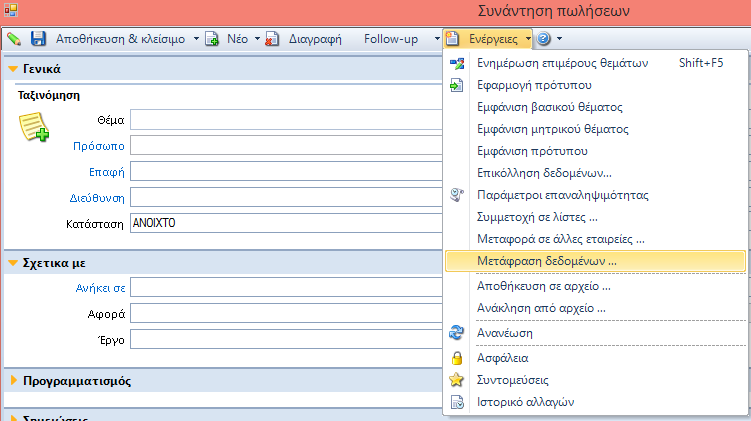This screenshot has height=421, width=751.
Task: Click into the Διεύθυνση input field
Action: coord(286,197)
